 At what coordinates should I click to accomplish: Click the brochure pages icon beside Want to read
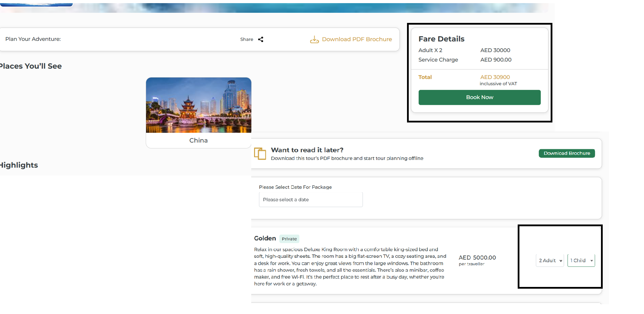(260, 153)
